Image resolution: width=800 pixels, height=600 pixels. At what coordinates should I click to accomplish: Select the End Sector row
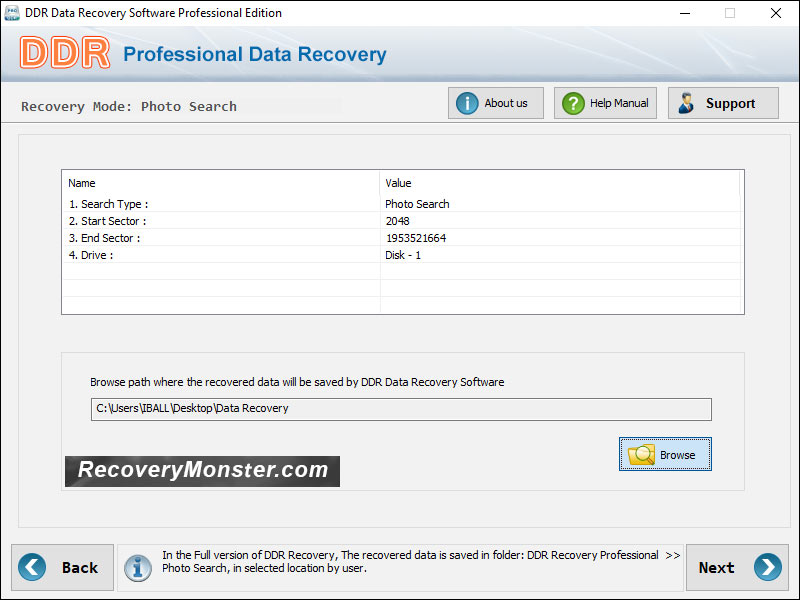pos(200,238)
